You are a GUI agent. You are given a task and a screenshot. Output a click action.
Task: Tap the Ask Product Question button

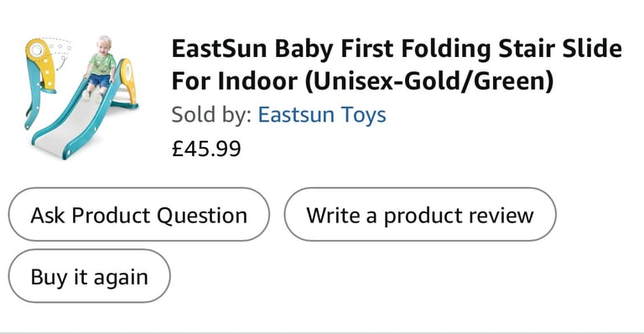tap(139, 215)
